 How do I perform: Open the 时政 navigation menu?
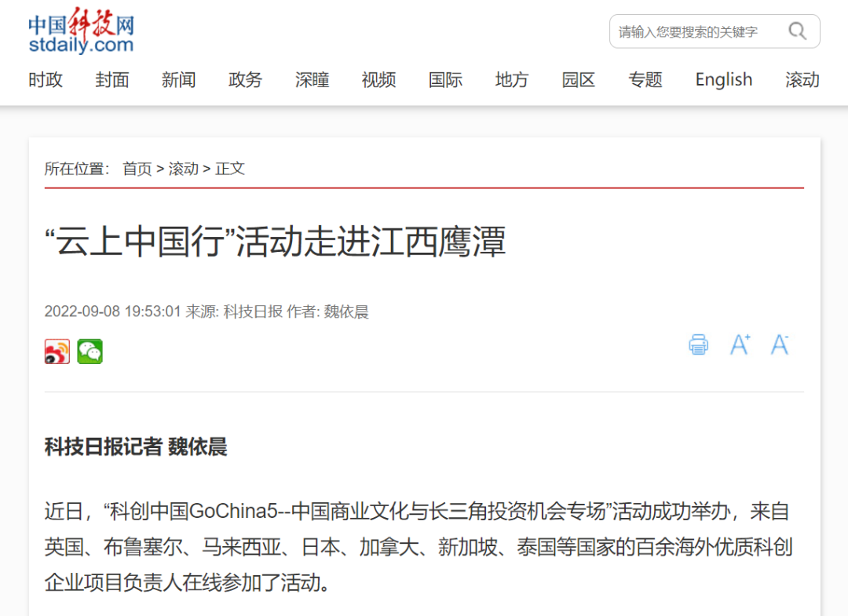click(46, 80)
